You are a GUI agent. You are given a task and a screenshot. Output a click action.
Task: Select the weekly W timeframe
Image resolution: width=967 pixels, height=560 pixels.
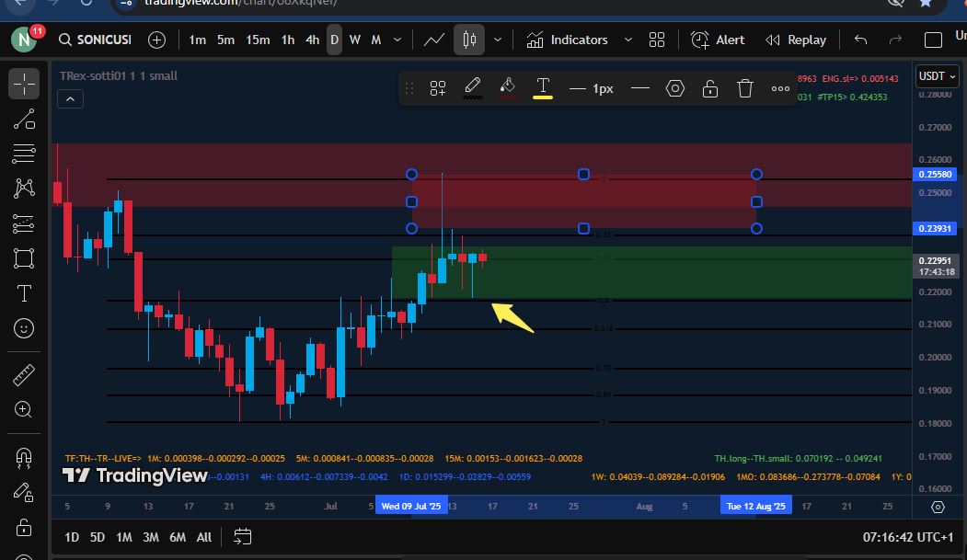(354, 40)
